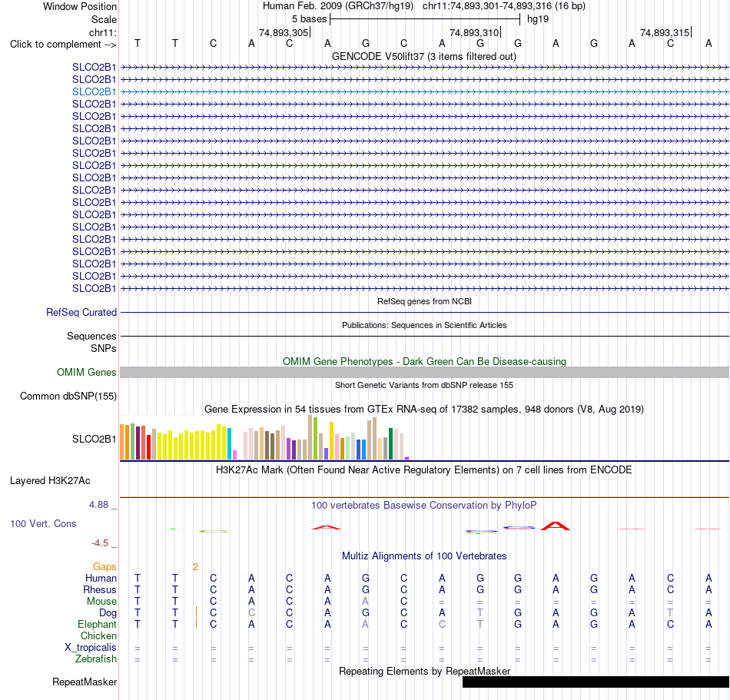
Task: Click the black RepeatMasker element bar
Action: pos(596,682)
